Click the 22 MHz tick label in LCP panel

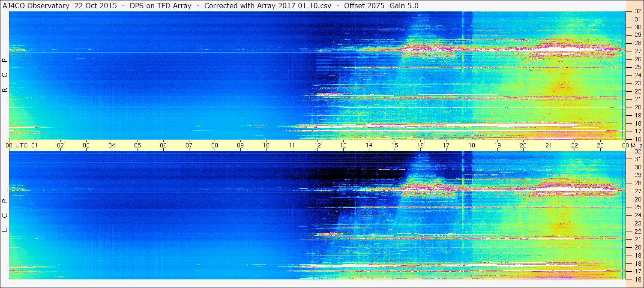coord(638,231)
